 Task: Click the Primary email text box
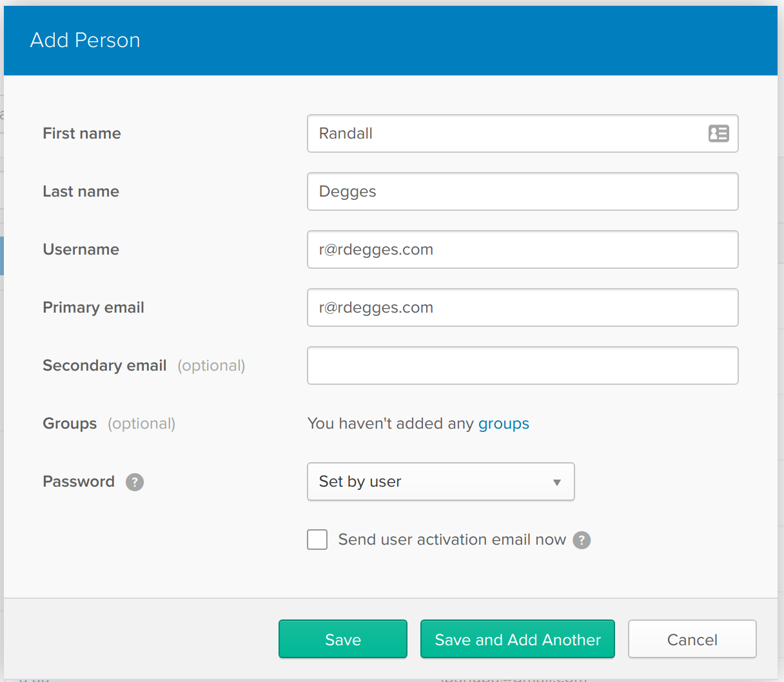[x=522, y=307]
